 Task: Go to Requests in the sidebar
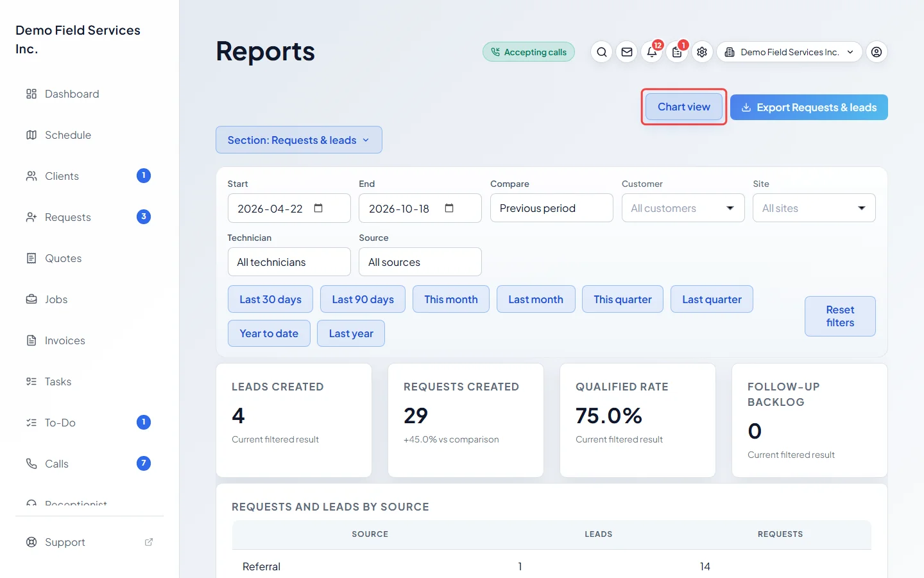[x=89, y=217]
